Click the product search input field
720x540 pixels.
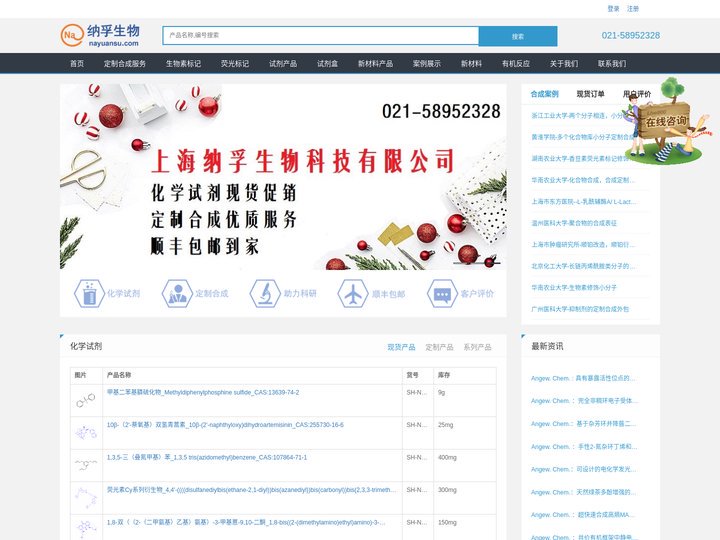pos(321,35)
